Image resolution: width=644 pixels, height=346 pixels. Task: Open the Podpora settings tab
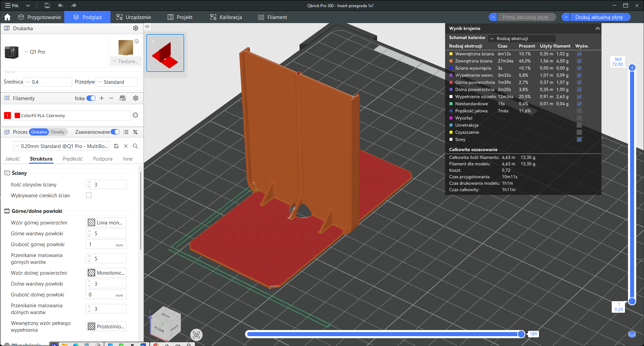click(x=103, y=159)
